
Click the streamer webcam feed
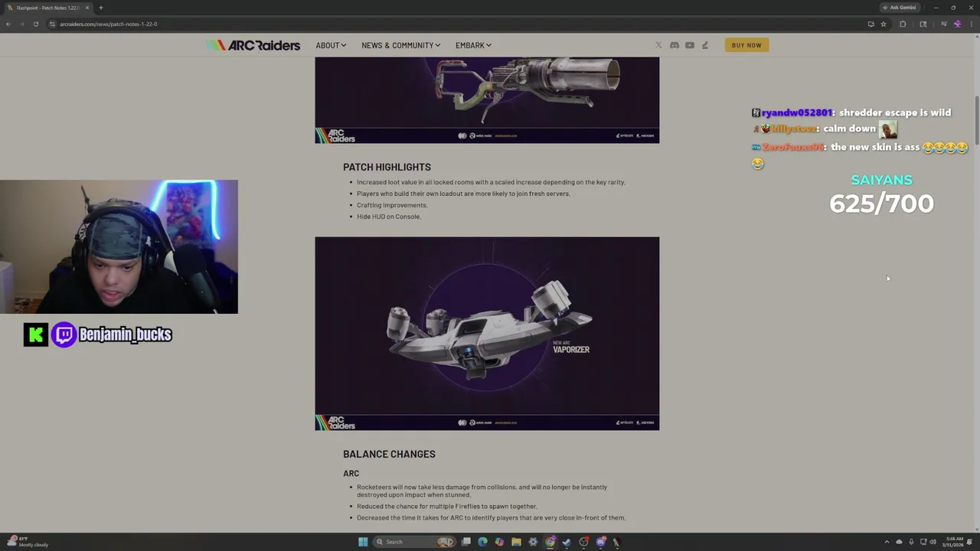(x=119, y=247)
